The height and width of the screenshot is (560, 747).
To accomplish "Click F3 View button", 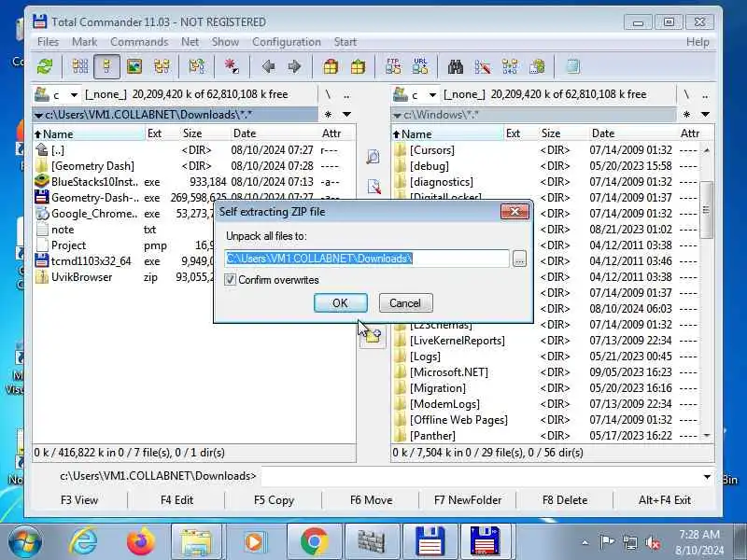I will tap(79, 500).
